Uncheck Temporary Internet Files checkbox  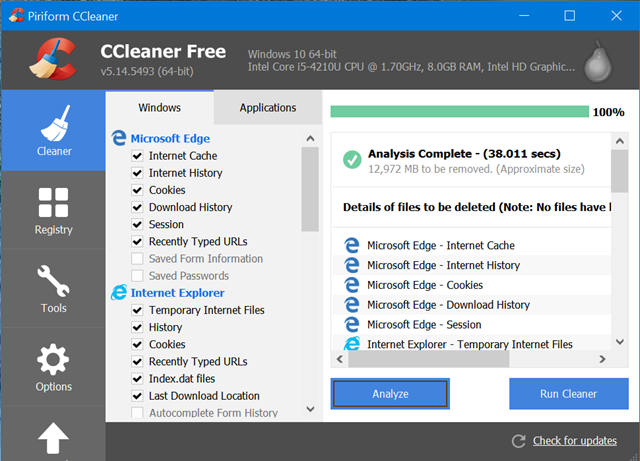pyautogui.click(x=137, y=310)
